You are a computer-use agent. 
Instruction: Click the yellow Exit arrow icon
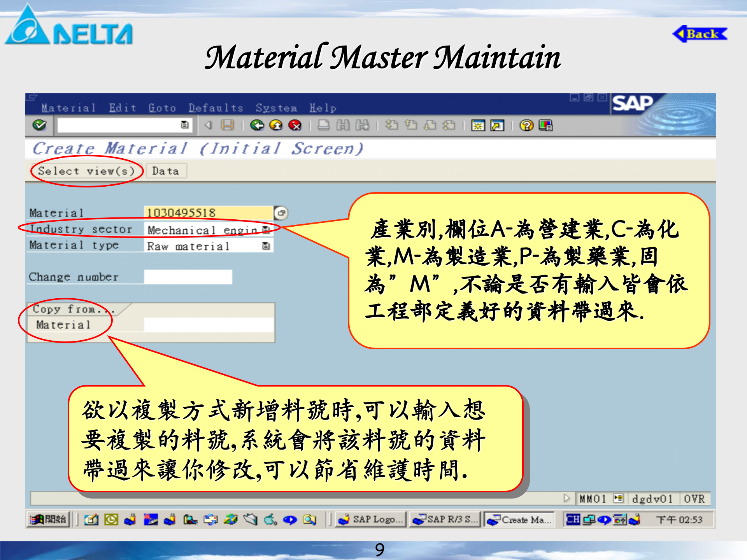point(276,125)
